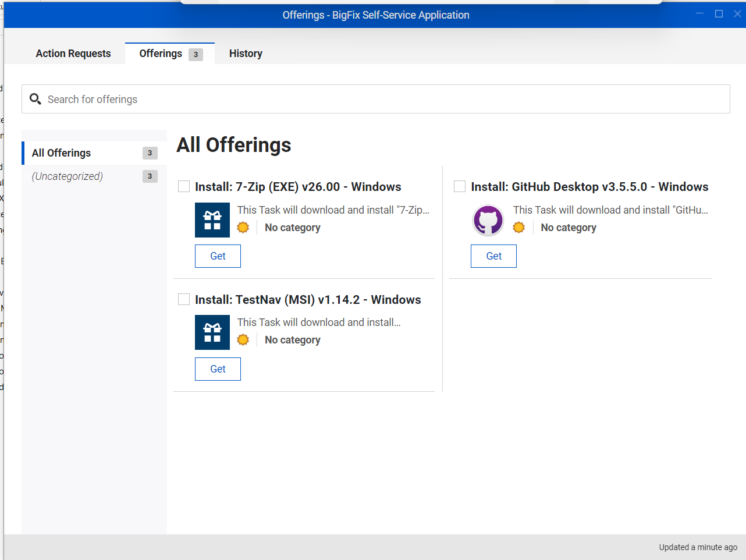Viewport: 746px width, 560px height.
Task: Click the count badge next to (Uncategorized)
Action: 150,176
